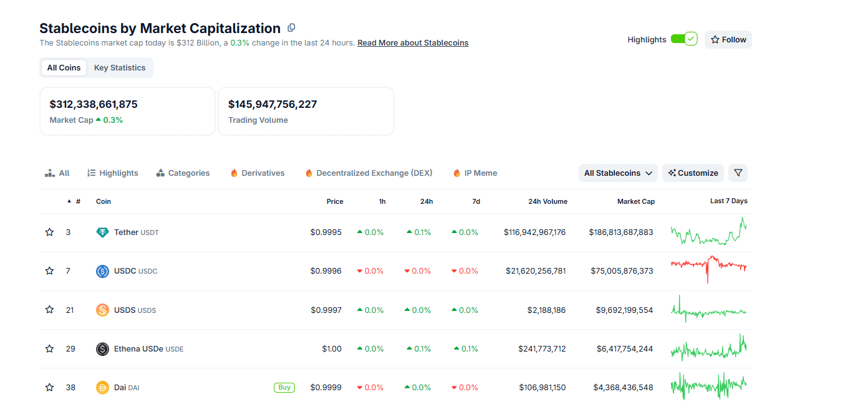Select the Derivatives tab
The image size is (868, 407).
coord(257,173)
